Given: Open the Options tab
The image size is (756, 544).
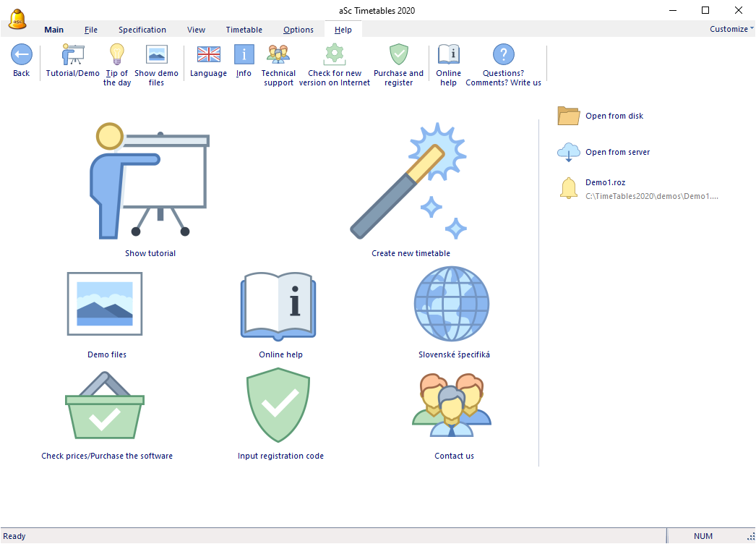Looking at the screenshot, I should pos(298,30).
